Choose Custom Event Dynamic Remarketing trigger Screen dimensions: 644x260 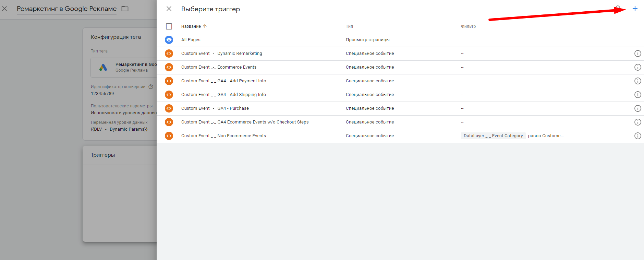point(221,54)
